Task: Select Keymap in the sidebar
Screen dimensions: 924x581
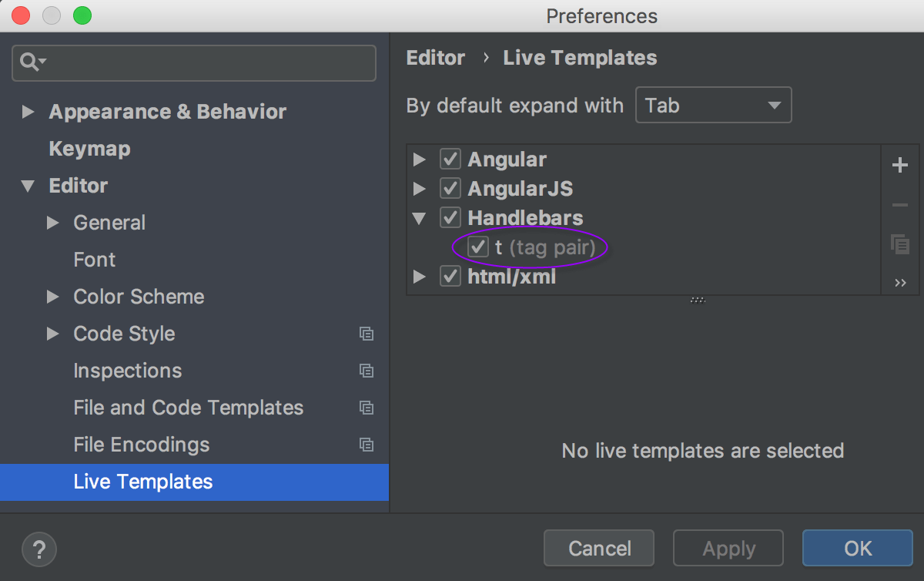Action: [89, 148]
